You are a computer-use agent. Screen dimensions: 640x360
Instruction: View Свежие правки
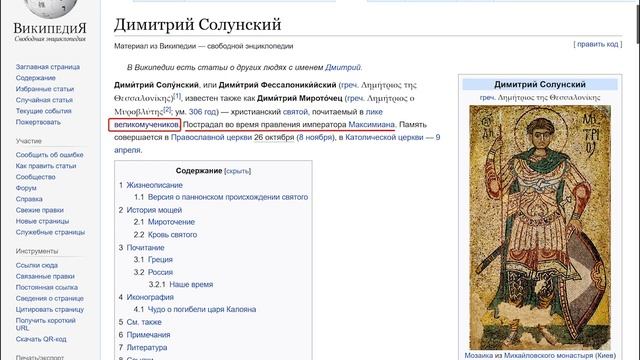point(40,210)
